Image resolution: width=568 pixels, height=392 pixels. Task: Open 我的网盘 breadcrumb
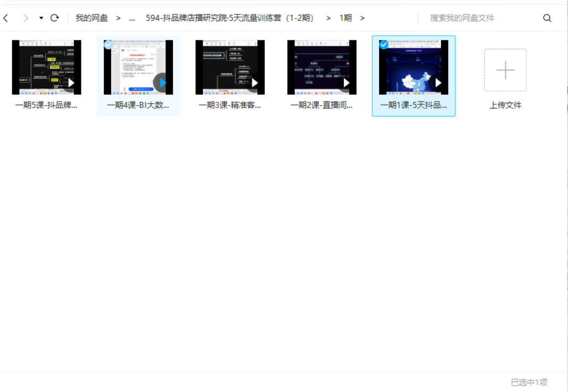click(x=91, y=18)
